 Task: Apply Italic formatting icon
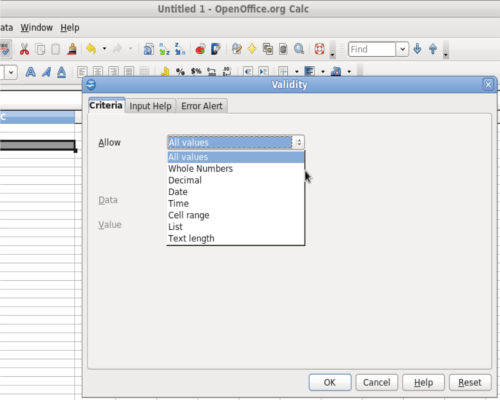[x=46, y=72]
